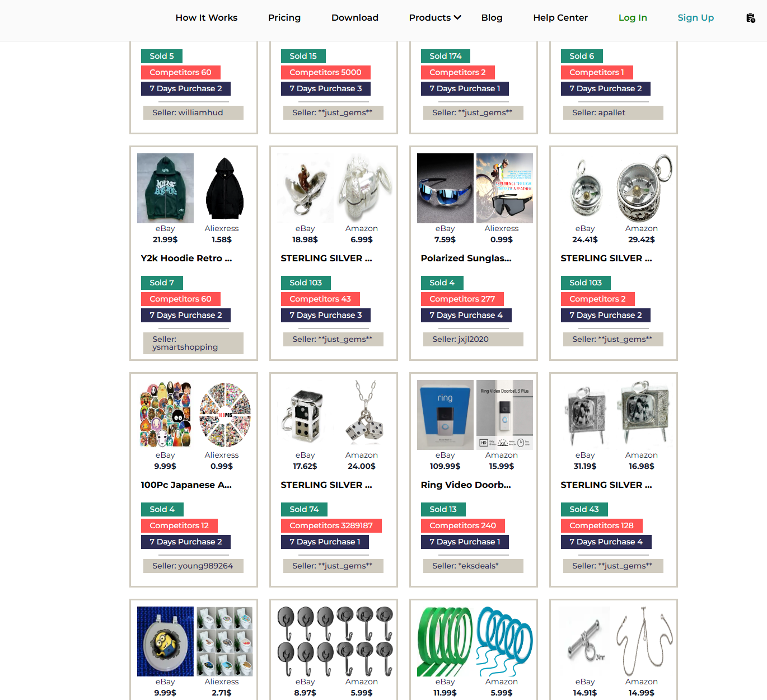
Task: Open the Polarized Sunglasses eBay image
Action: (x=445, y=188)
